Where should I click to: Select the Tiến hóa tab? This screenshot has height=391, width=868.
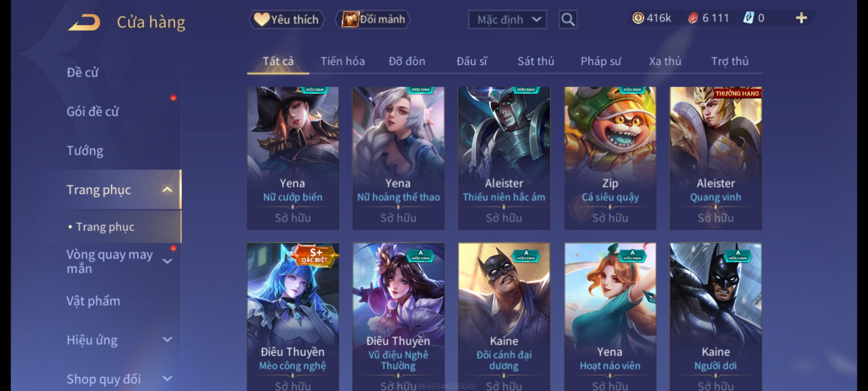pyautogui.click(x=342, y=61)
